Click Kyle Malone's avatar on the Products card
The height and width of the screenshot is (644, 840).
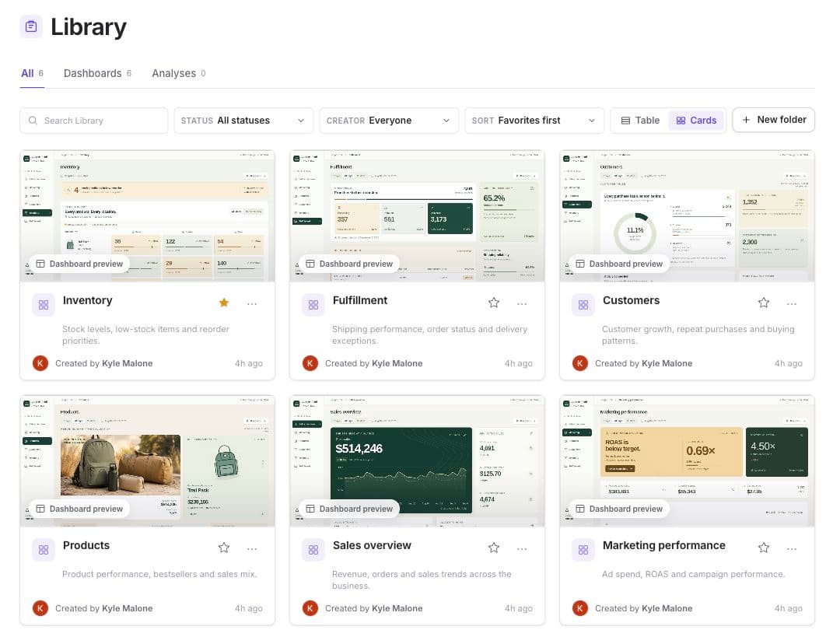40,608
